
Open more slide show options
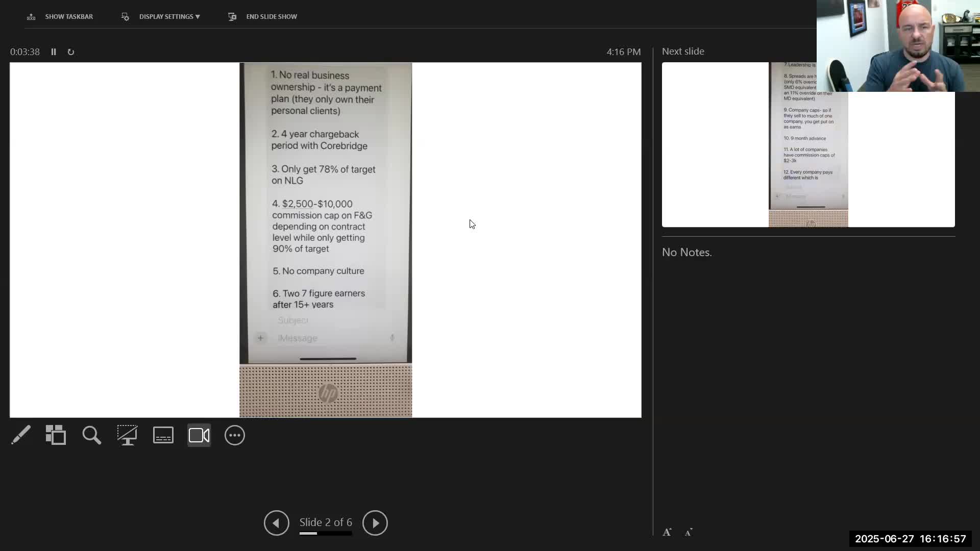point(235,435)
